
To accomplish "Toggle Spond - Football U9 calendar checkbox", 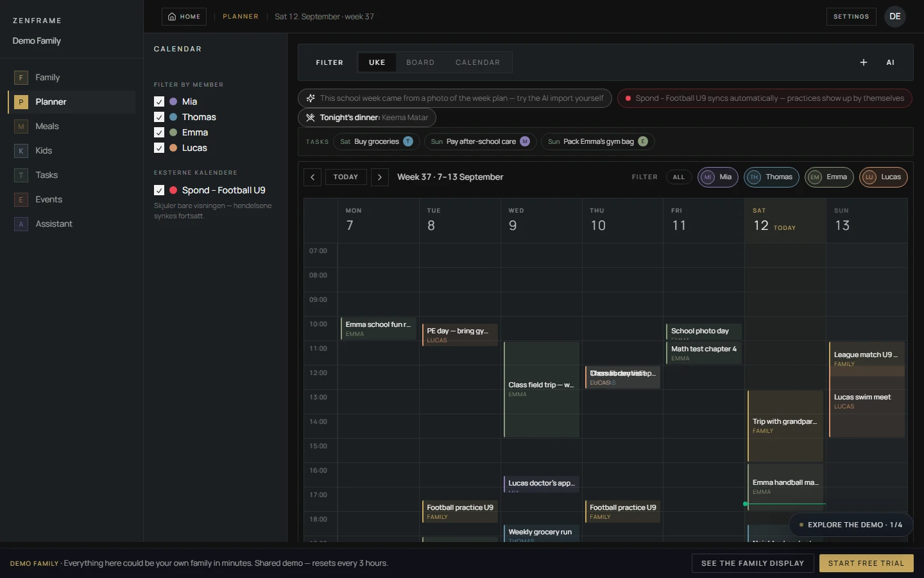I will tap(159, 190).
